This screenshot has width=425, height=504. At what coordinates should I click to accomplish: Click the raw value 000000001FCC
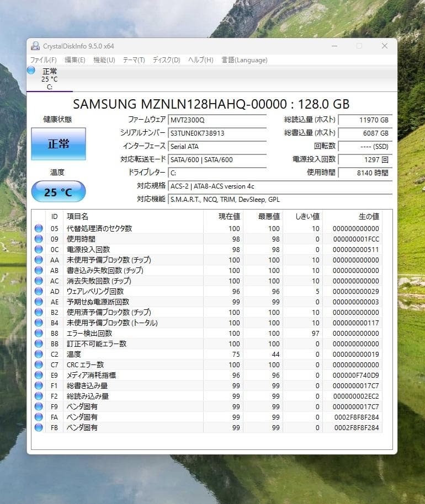point(356,239)
